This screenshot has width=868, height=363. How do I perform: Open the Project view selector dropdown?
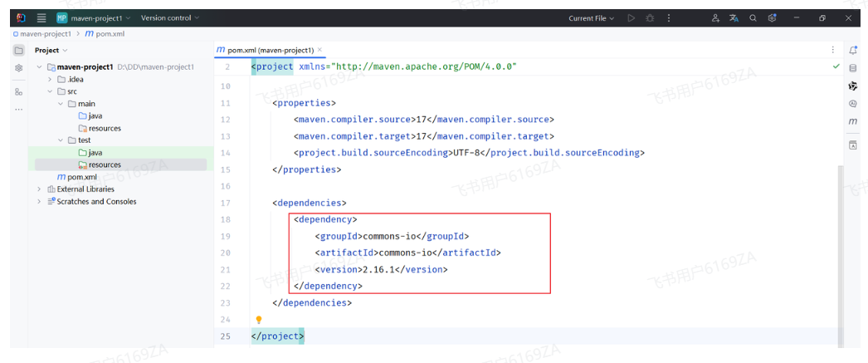pos(51,51)
